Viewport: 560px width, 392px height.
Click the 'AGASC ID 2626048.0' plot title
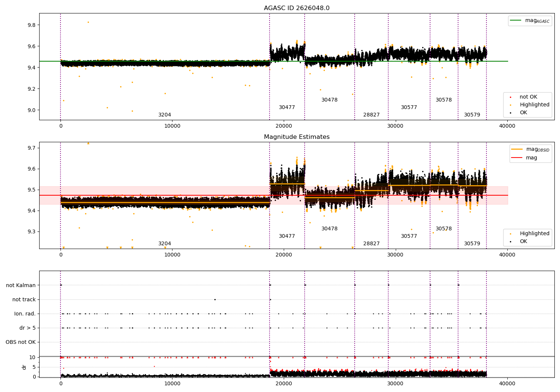coord(296,8)
